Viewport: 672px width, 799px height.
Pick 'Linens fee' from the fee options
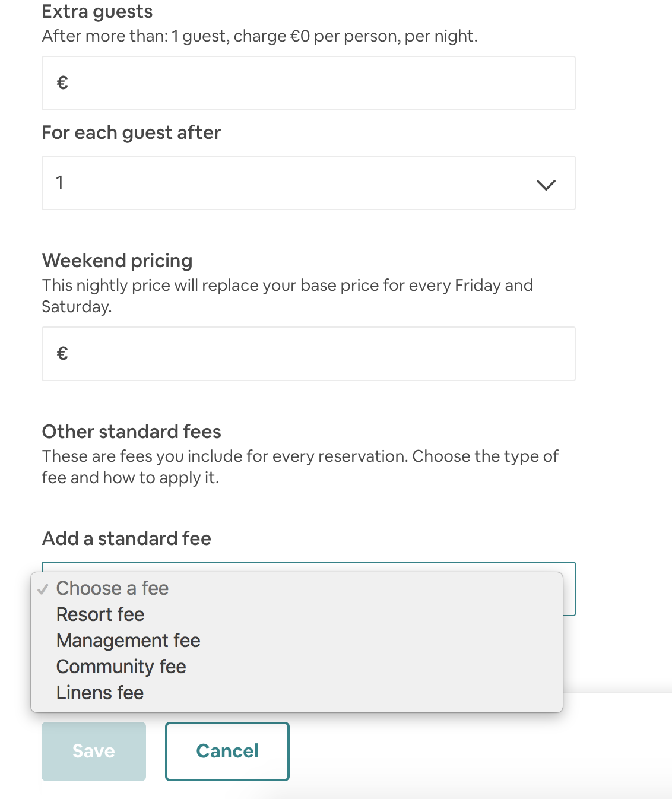tap(99, 693)
